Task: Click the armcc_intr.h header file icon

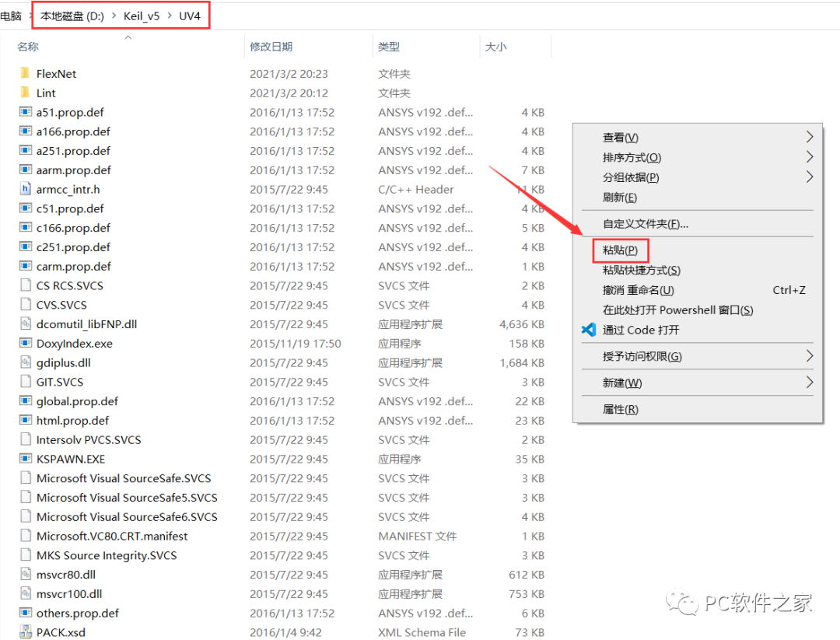Action: 25,189
